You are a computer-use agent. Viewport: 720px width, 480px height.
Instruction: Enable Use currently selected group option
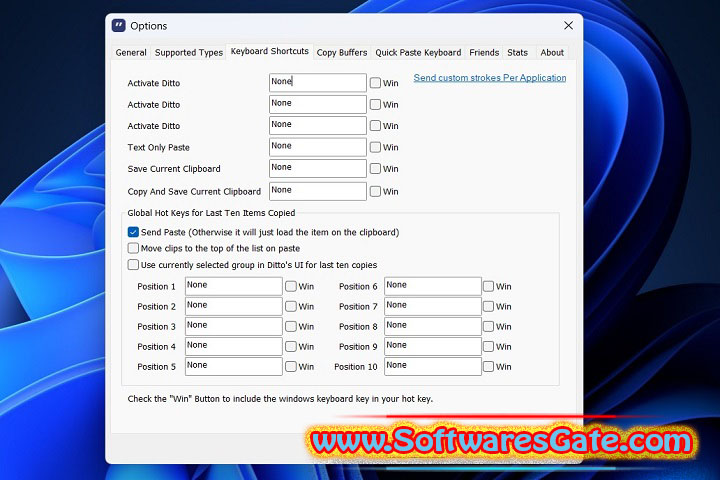133,265
